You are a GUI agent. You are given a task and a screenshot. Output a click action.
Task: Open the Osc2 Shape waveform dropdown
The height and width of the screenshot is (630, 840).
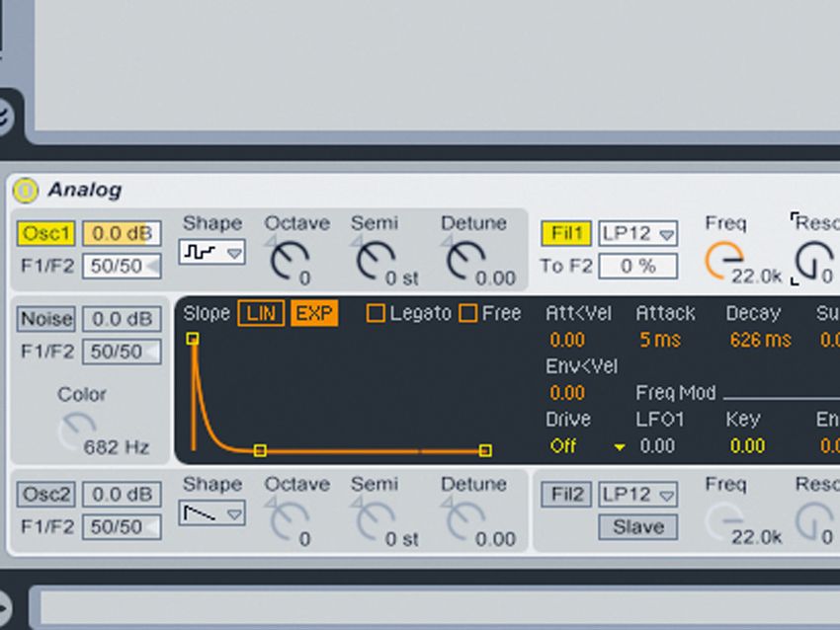[233, 514]
